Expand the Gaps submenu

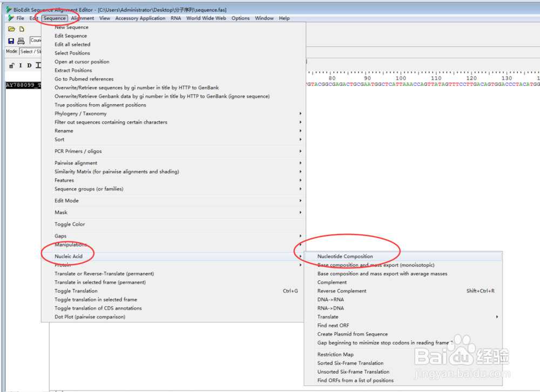point(173,236)
